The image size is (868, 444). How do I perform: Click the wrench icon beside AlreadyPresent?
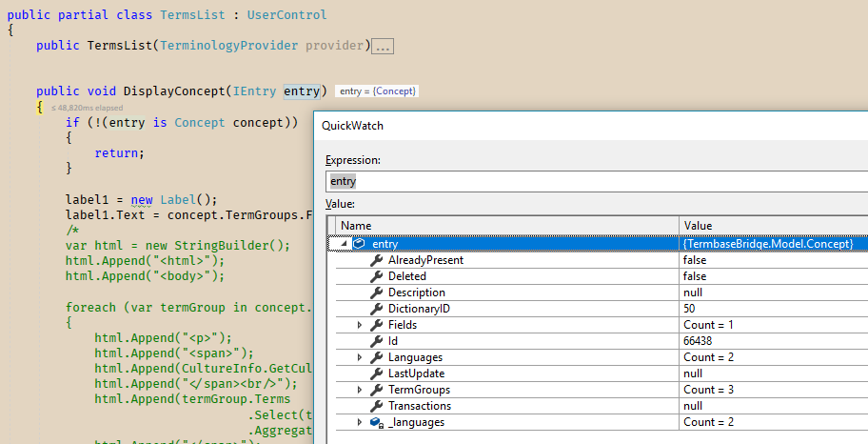(x=376, y=260)
